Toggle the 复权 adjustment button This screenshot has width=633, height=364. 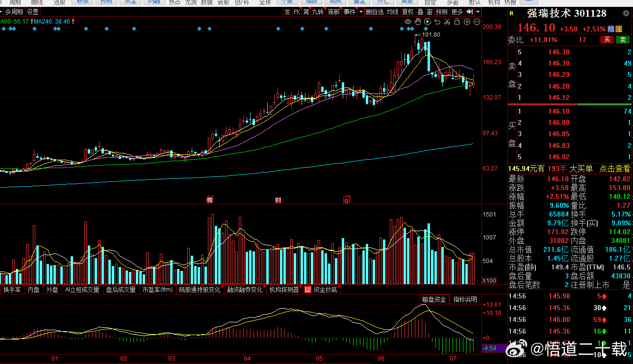click(407, 12)
